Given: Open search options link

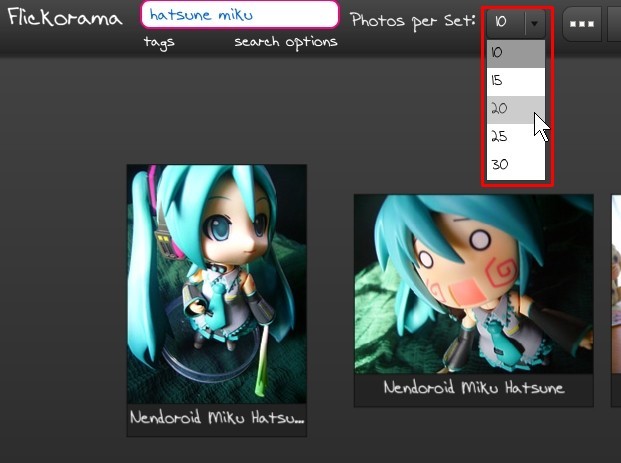Looking at the screenshot, I should tap(286, 42).
